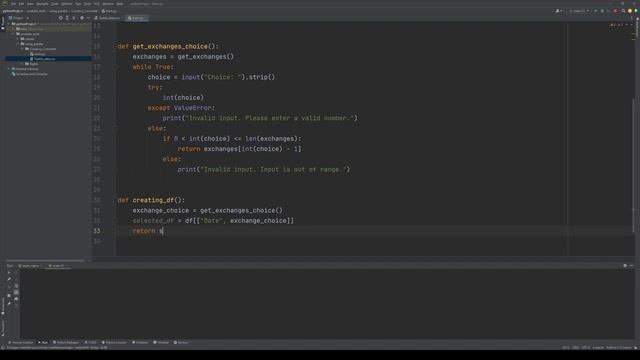The height and width of the screenshot is (360, 640).
Task: Click the red Stop icon in toolbar
Action: click(x=615, y=11)
